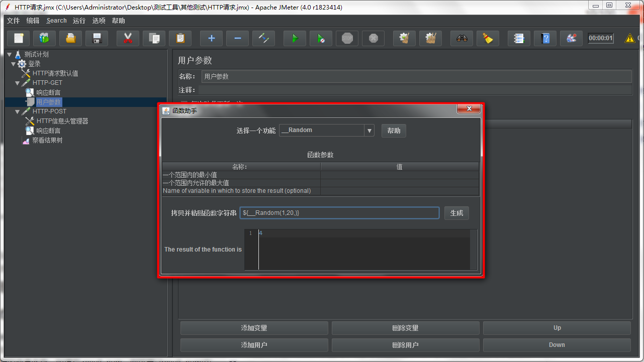The width and height of the screenshot is (644, 362).
Task: Open Search with the binoculars icon
Action: [x=462, y=38]
